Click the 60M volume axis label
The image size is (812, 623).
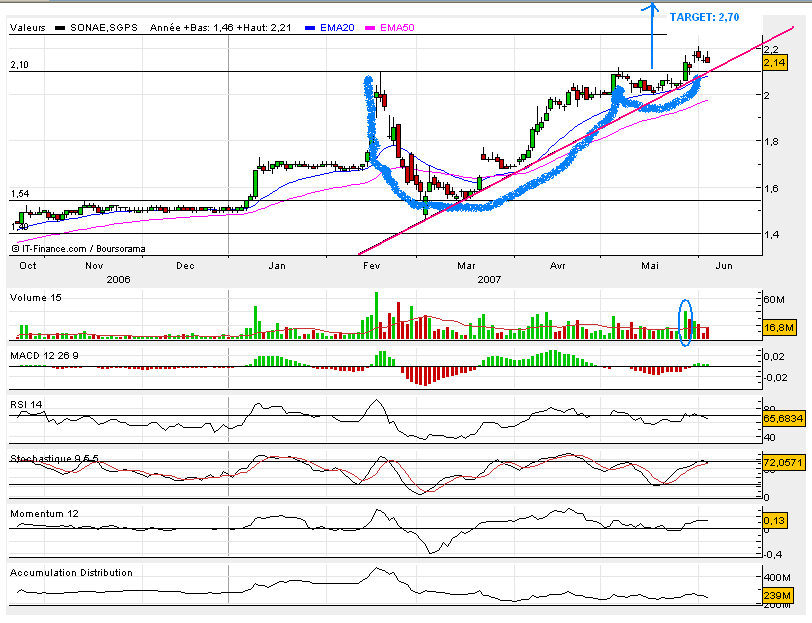(x=774, y=299)
